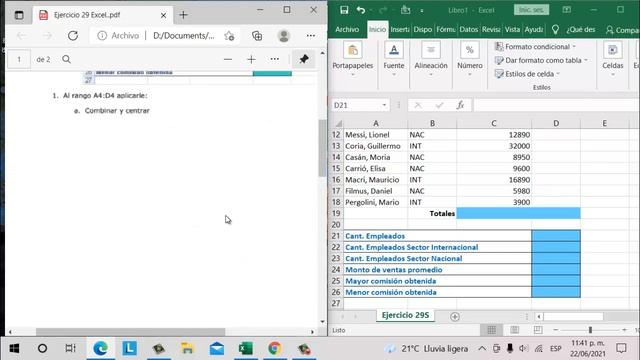Open the Alineación group
This screenshot has height=360, width=640.
pyautogui.click(x=431, y=60)
